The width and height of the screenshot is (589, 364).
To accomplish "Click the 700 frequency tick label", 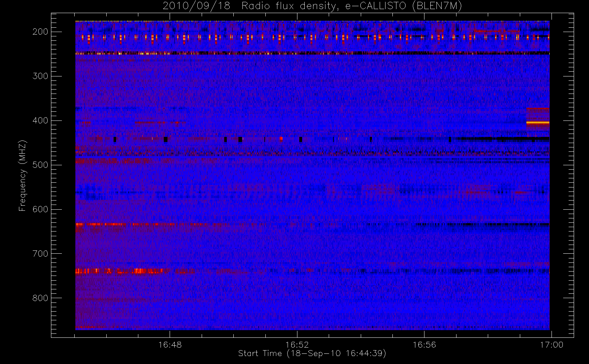I will point(40,254).
